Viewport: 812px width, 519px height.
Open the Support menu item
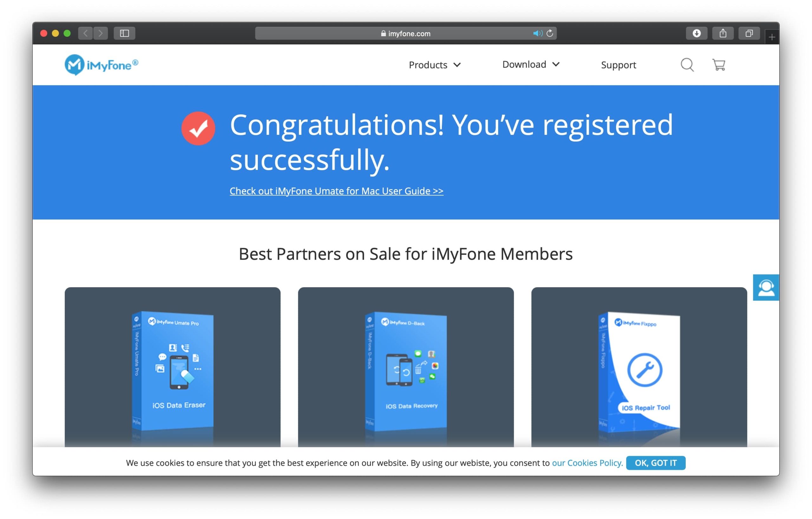[618, 65]
